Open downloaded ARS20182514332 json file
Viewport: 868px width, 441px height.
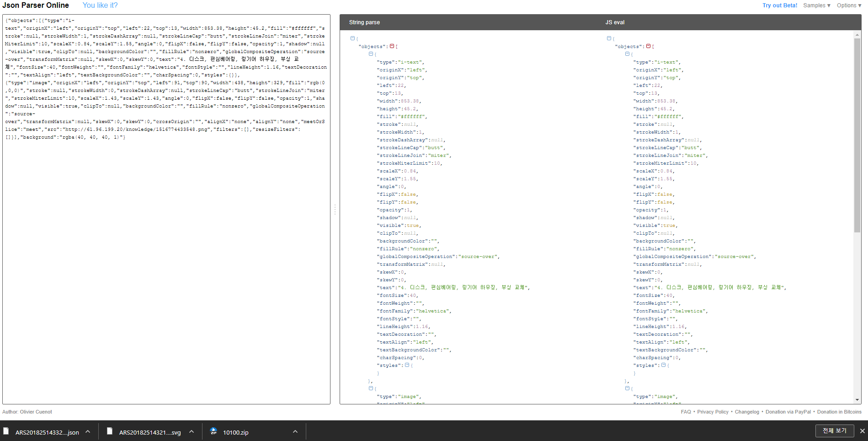click(47, 432)
